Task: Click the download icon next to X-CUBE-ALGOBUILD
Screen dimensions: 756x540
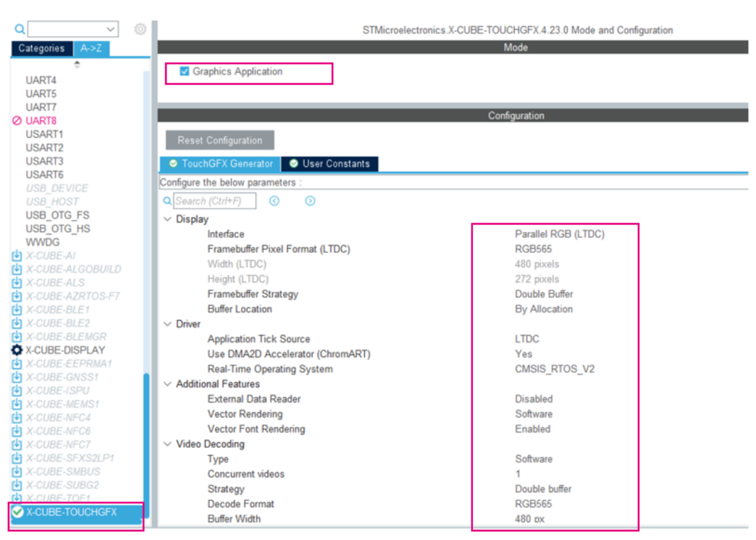Action: click(17, 269)
